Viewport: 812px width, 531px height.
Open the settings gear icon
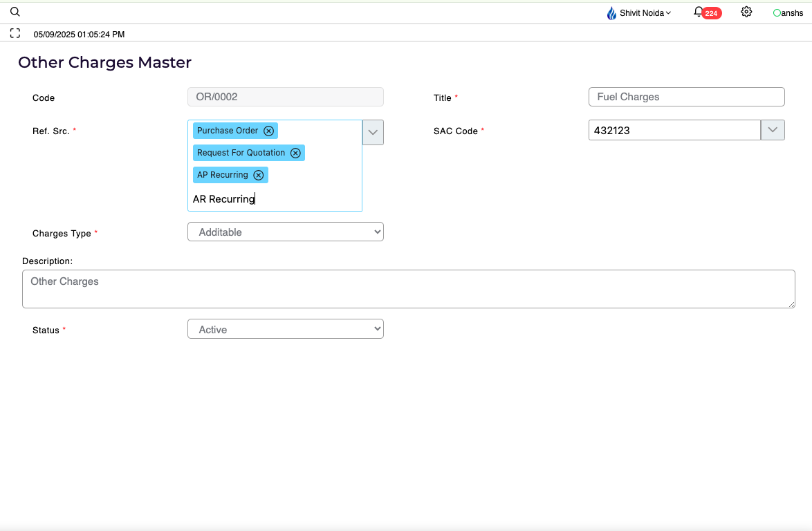[x=746, y=12]
